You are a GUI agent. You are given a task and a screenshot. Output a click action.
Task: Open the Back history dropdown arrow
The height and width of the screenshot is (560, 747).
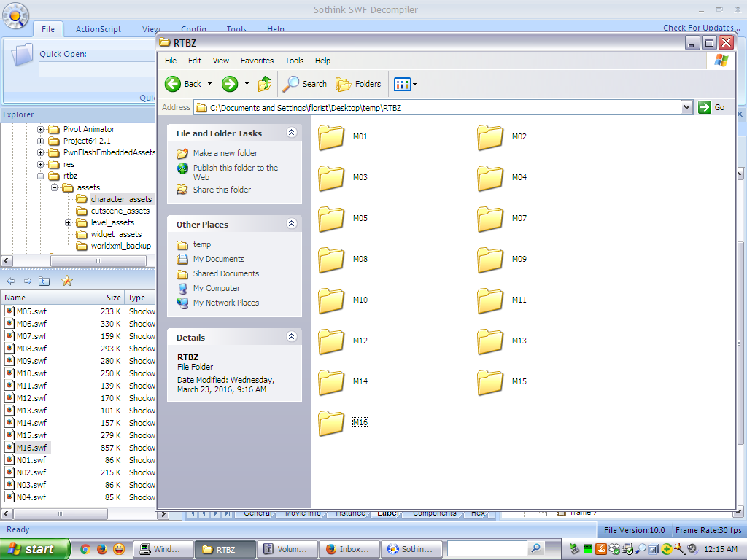point(209,84)
